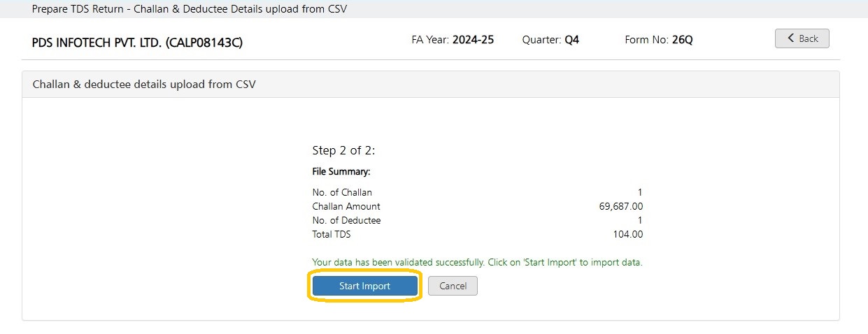Select the 104.00 total TDS value
This screenshot has height=334, width=868.
(x=627, y=234)
